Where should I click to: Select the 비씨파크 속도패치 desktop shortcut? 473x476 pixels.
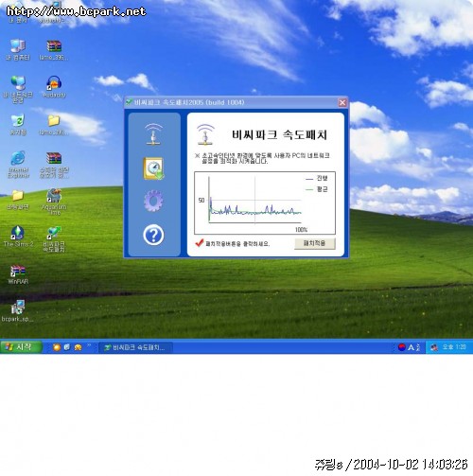[54, 238]
